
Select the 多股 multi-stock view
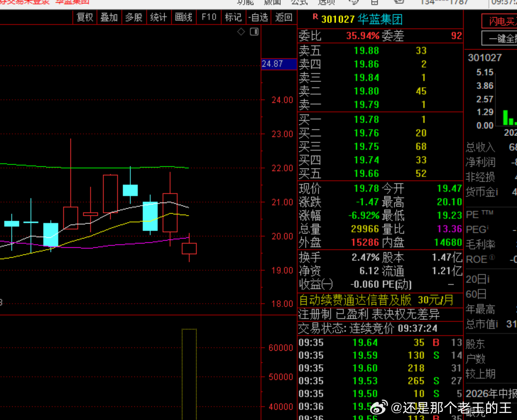point(134,17)
